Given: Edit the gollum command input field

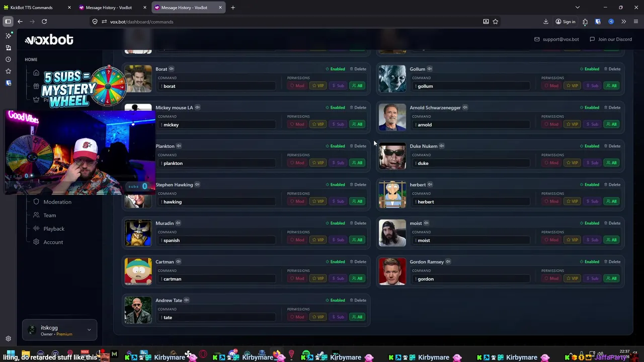Looking at the screenshot, I should tap(471, 86).
